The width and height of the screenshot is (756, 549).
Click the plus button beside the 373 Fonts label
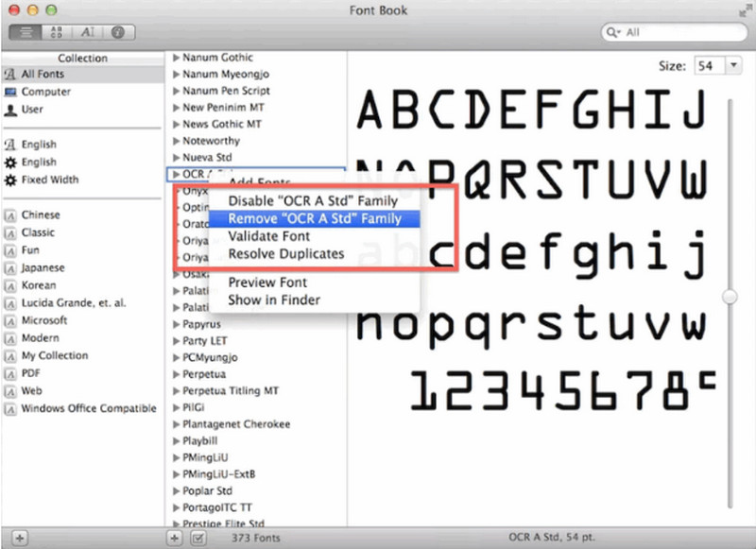(174, 538)
